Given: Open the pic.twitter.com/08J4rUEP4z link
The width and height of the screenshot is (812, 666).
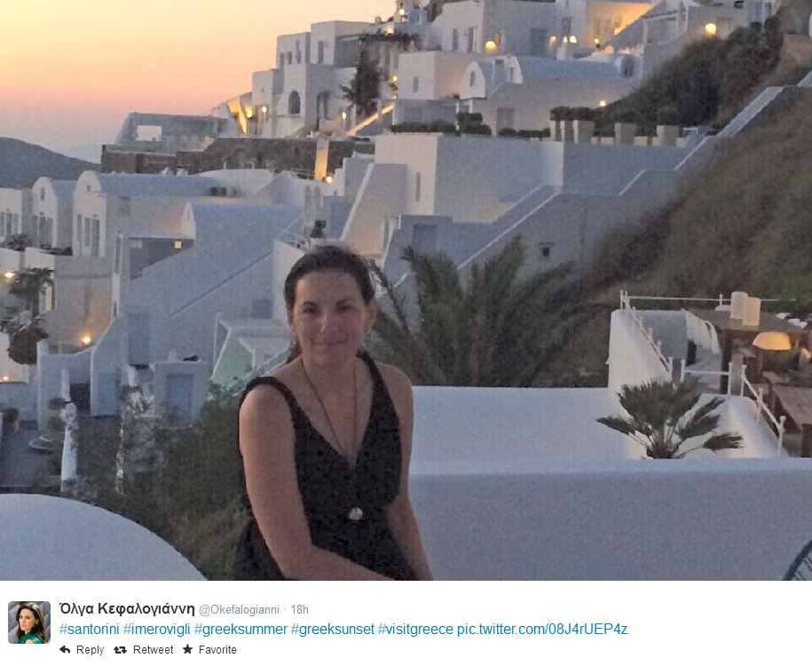Looking at the screenshot, I should point(542,630).
